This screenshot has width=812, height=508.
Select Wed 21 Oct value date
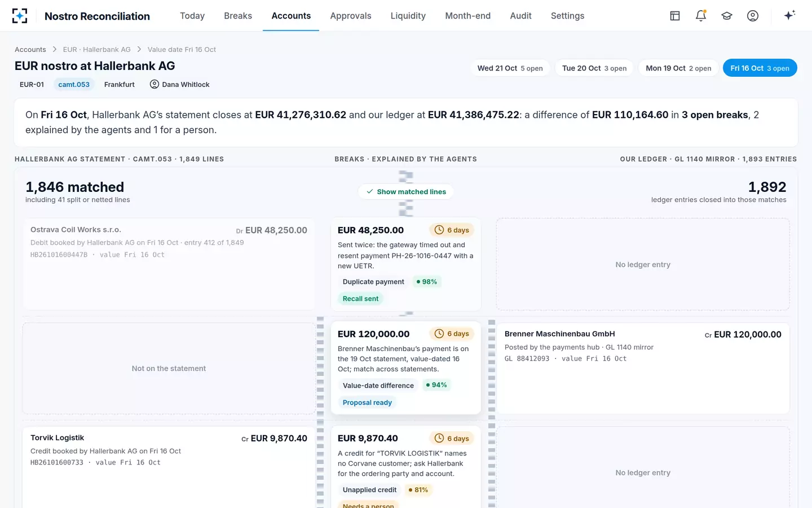click(510, 68)
